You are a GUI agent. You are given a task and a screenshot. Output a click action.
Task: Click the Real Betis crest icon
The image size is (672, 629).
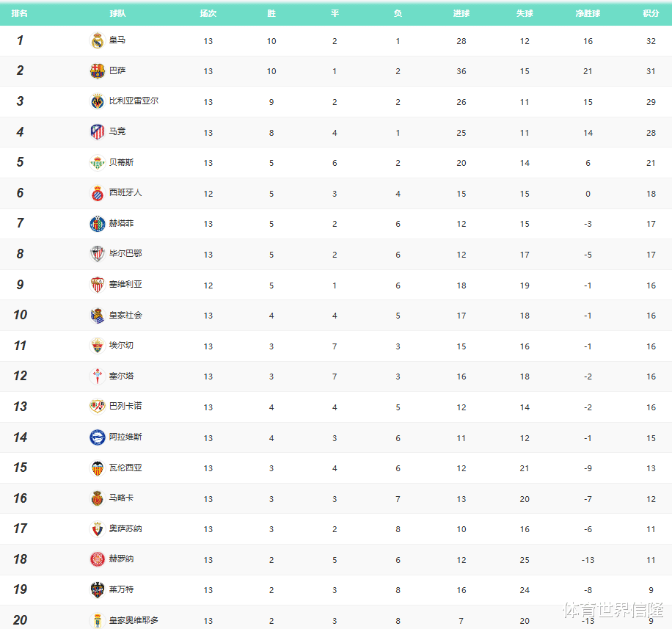click(98, 163)
